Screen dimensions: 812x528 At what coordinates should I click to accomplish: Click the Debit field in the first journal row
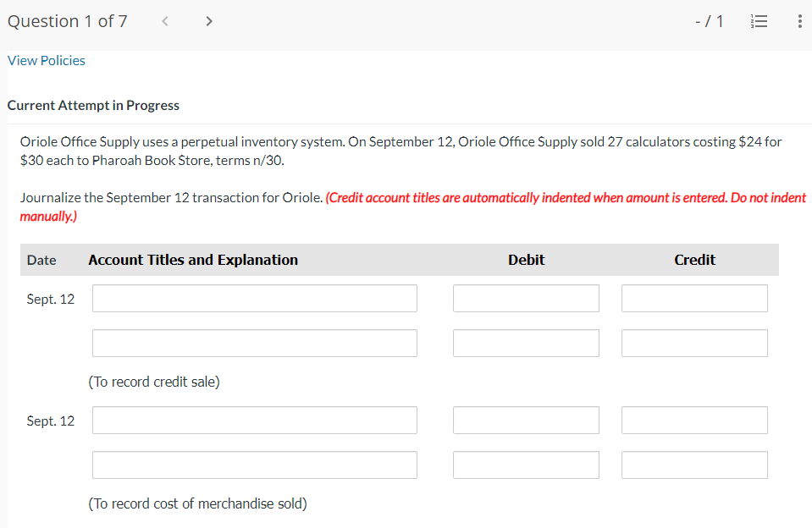526,298
